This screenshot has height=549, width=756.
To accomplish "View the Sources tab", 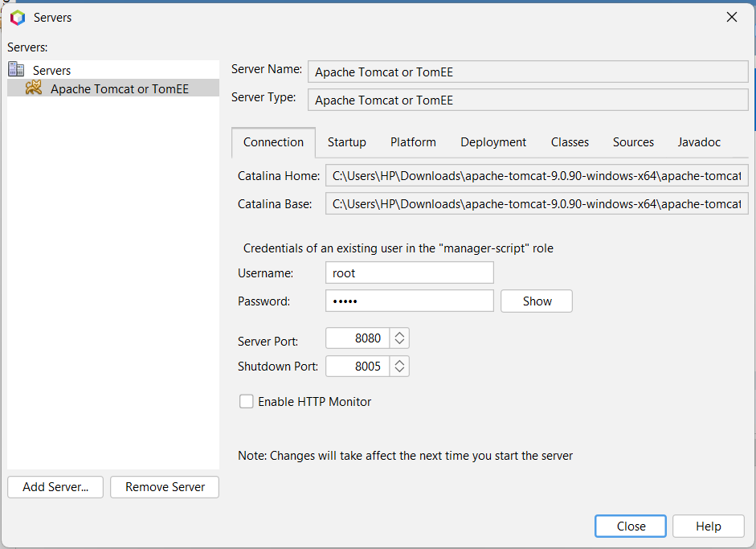I will (633, 142).
